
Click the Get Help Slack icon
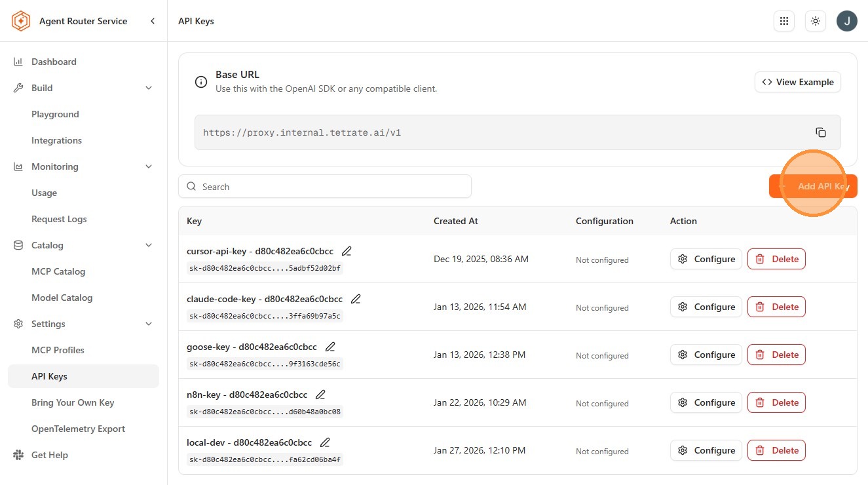point(18,455)
